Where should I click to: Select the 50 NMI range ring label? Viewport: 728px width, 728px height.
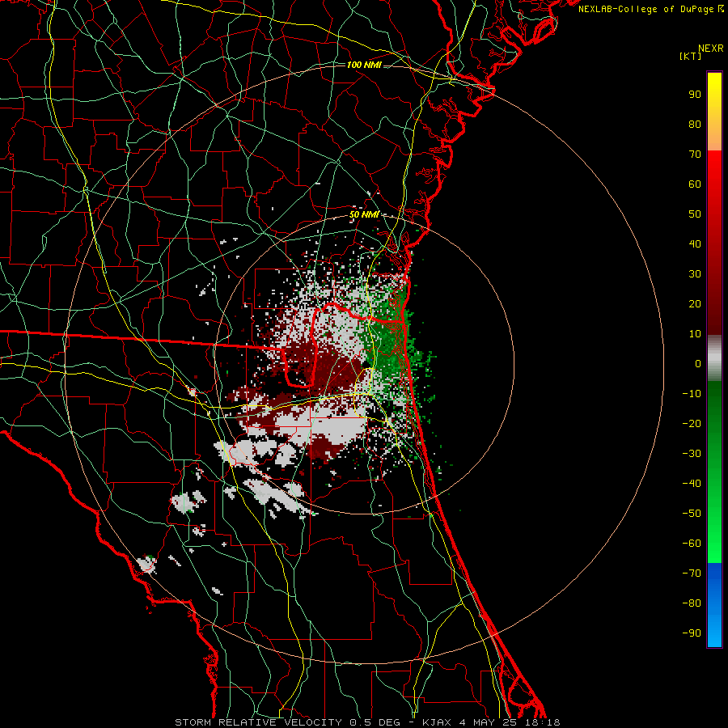click(x=364, y=214)
